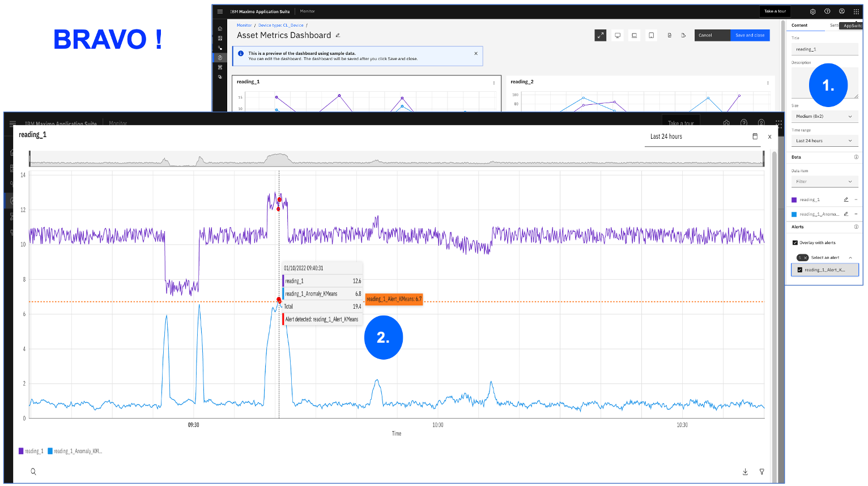Remove the reading_1_Anoma... data item
The width and height of the screenshot is (868, 486).
(x=856, y=214)
